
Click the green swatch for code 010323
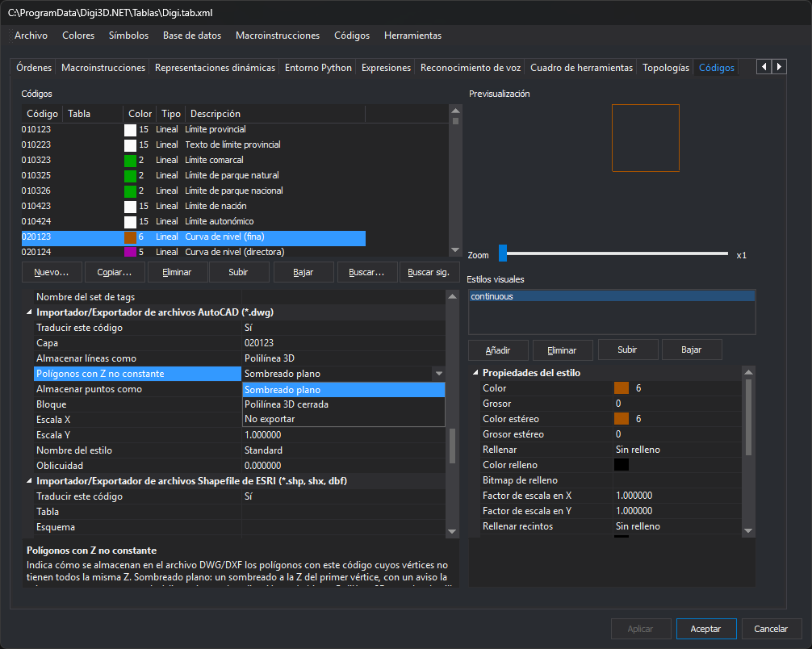(x=130, y=161)
